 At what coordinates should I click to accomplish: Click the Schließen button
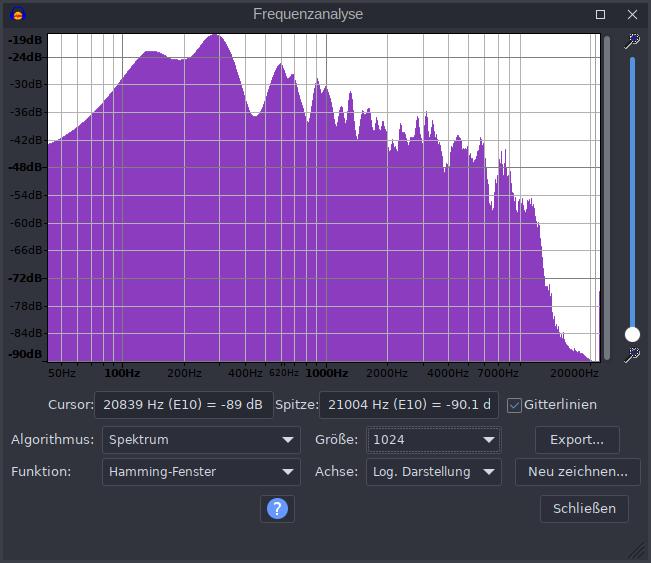pos(584,509)
